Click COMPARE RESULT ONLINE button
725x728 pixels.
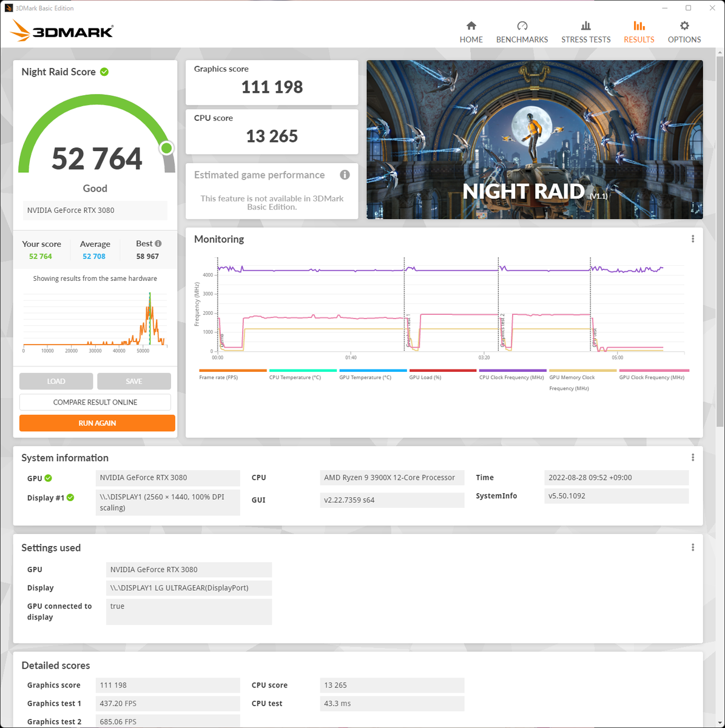coord(95,402)
